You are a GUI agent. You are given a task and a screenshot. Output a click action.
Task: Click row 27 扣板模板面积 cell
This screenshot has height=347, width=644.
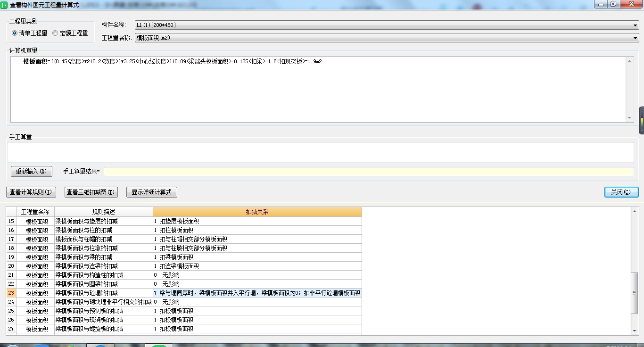tap(257, 329)
